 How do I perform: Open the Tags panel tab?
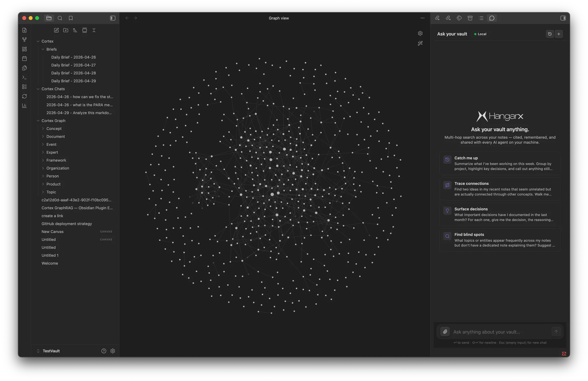point(459,18)
